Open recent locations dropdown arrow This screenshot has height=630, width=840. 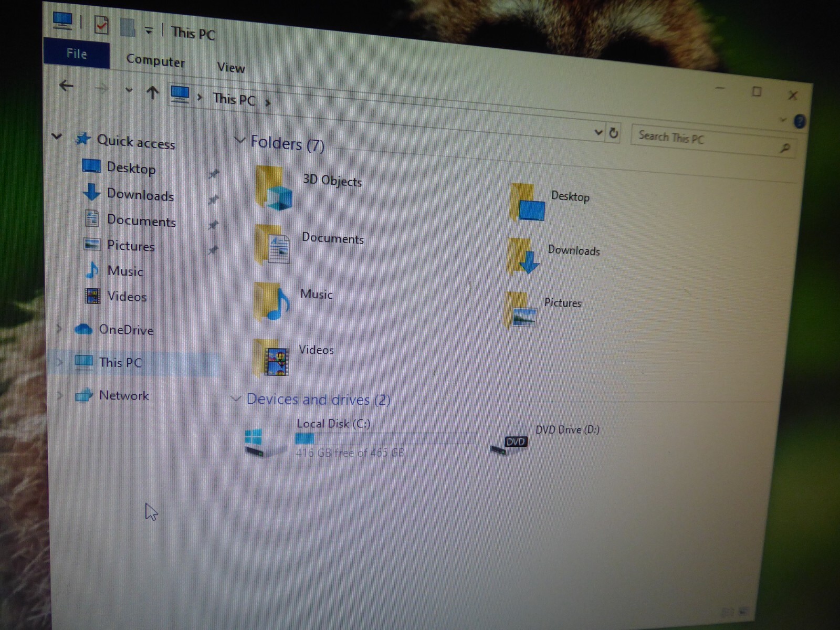point(129,90)
